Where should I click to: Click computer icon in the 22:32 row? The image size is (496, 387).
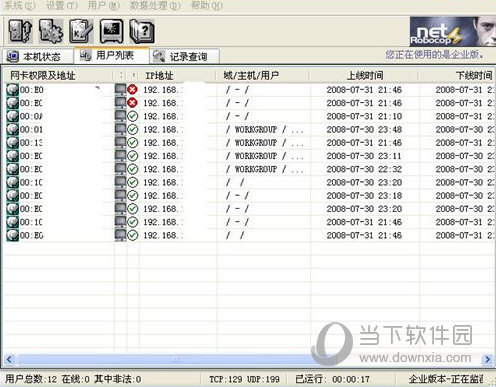click(120, 169)
